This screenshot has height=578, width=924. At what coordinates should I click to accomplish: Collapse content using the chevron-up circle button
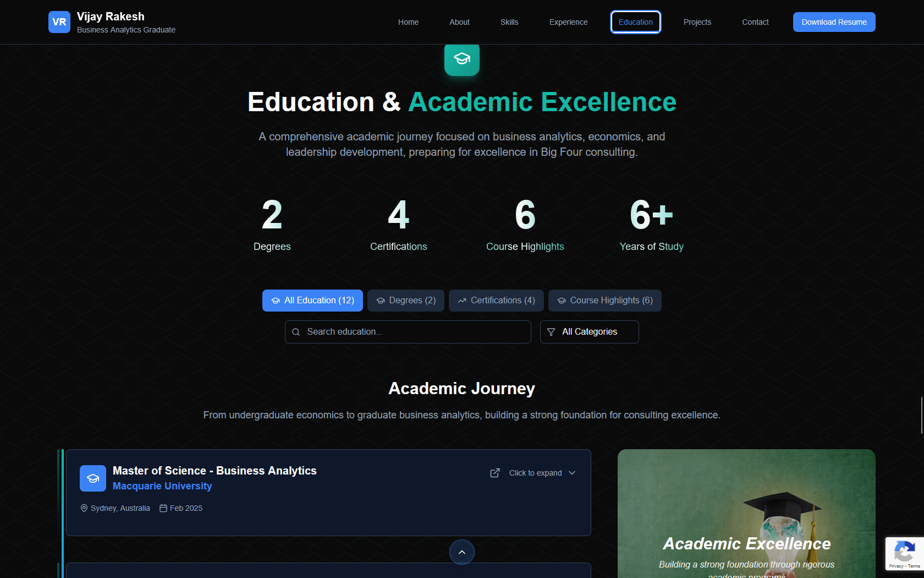(x=461, y=552)
